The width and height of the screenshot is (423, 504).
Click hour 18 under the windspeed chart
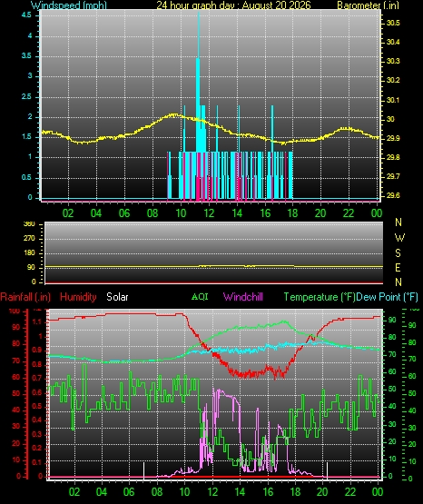tap(292, 213)
